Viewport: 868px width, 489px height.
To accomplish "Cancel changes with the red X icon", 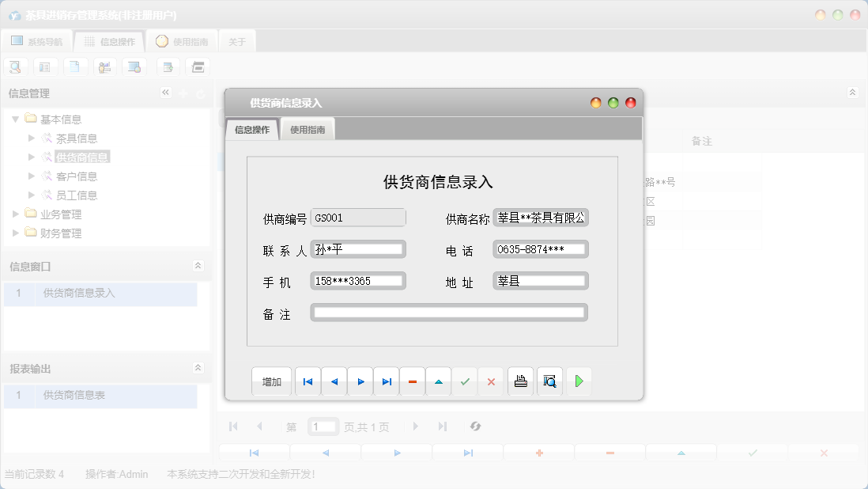I will click(x=491, y=381).
